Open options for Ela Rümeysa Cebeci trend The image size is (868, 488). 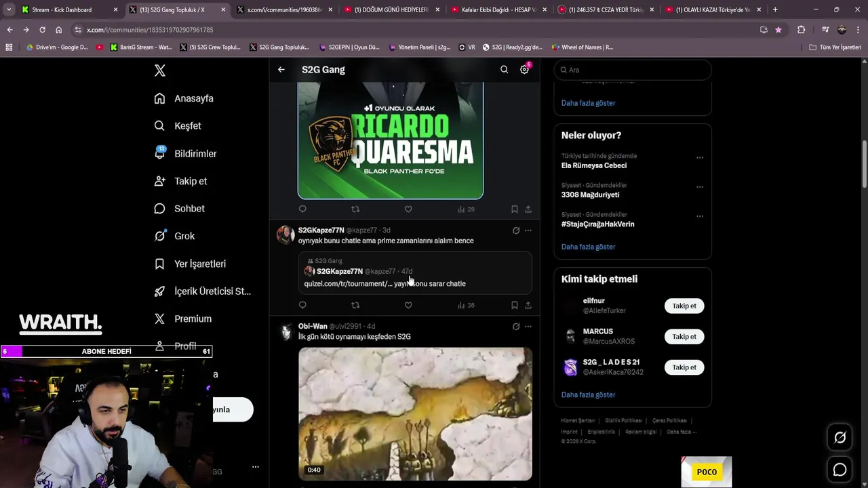(x=700, y=158)
